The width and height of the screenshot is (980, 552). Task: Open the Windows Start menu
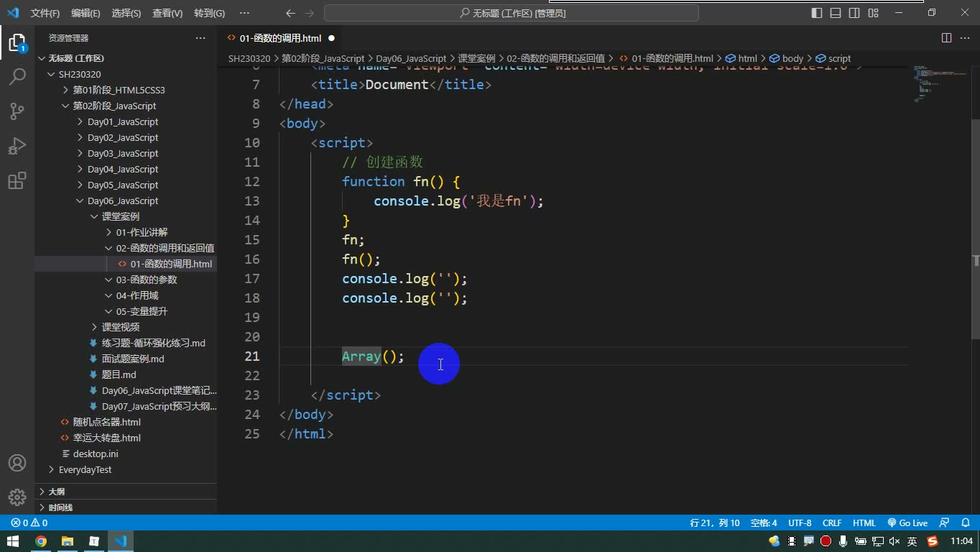13,541
